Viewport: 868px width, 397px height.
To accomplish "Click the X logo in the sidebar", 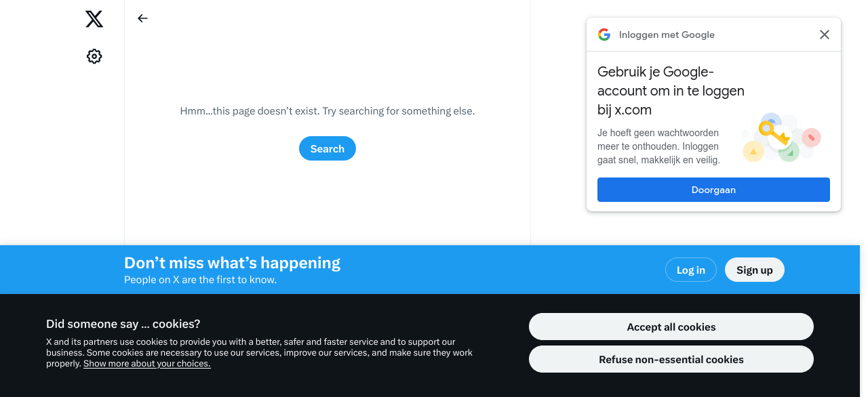I will click(x=94, y=19).
